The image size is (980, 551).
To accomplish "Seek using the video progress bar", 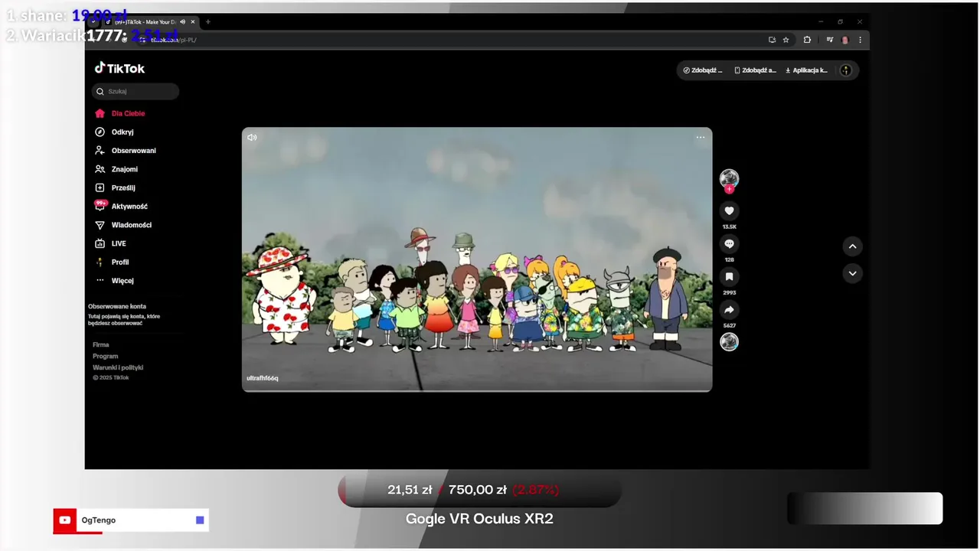I will coord(477,390).
